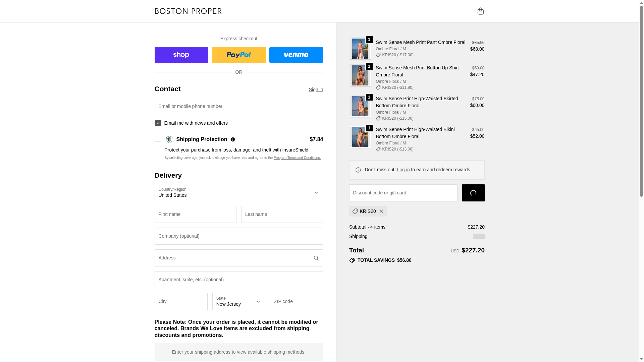Enable the Shipping Protection checkbox

(x=158, y=139)
